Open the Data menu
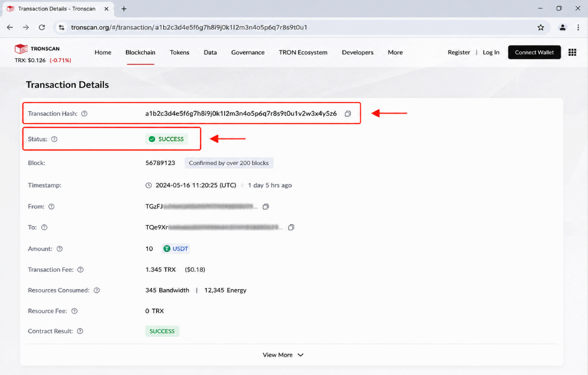Viewport: 588px width, 375px height. pyautogui.click(x=210, y=52)
